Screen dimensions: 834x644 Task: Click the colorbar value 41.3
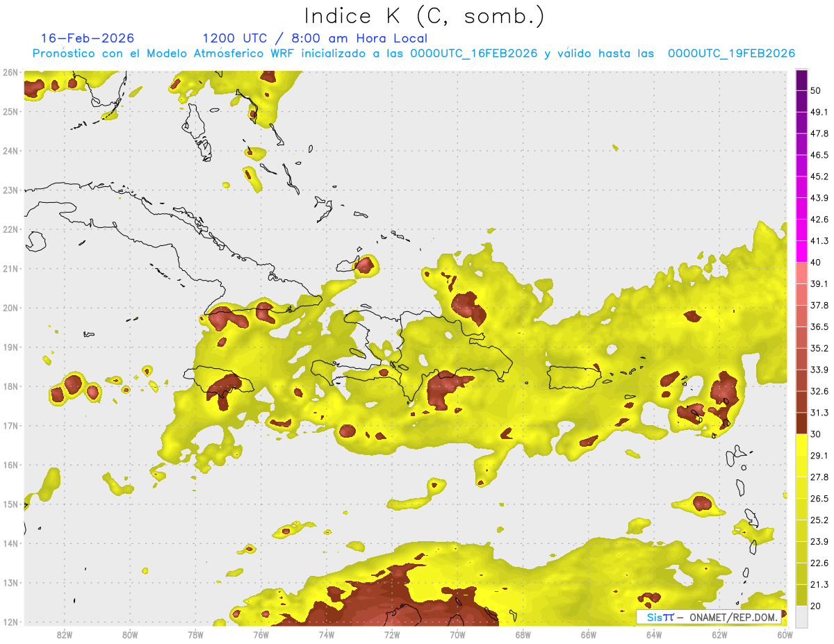tap(819, 241)
